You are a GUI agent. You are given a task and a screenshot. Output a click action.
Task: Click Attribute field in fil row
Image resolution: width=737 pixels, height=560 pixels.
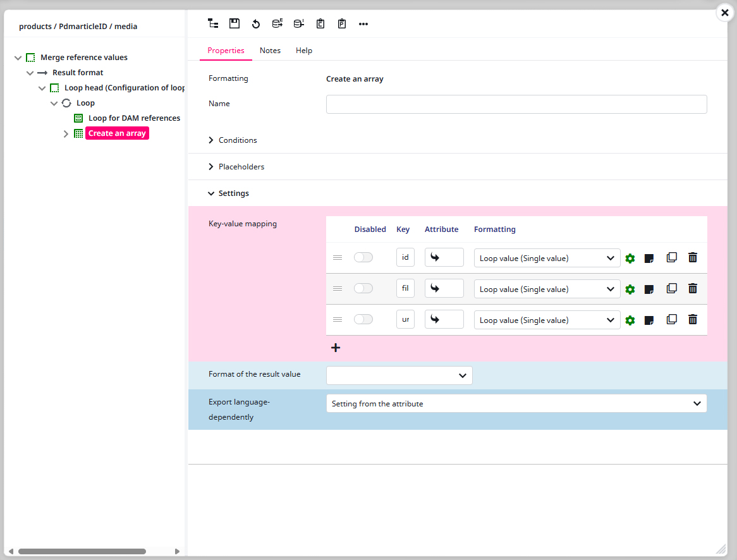click(x=444, y=288)
